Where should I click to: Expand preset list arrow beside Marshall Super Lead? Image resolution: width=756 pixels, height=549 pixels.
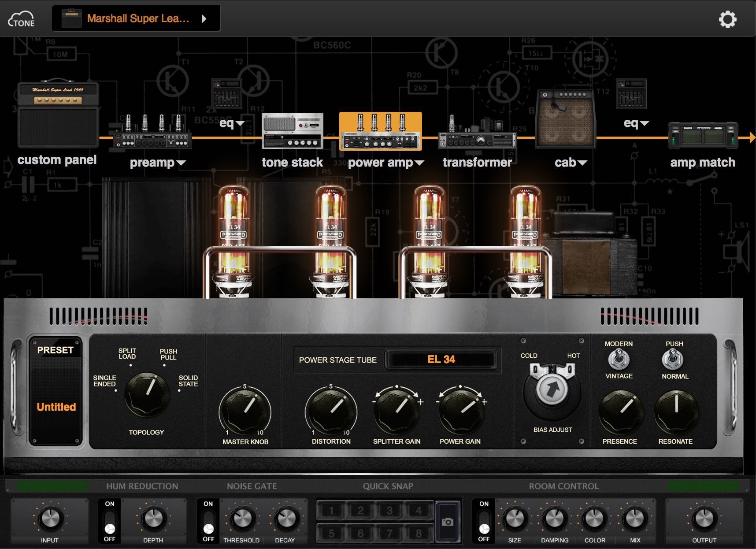[x=204, y=19]
